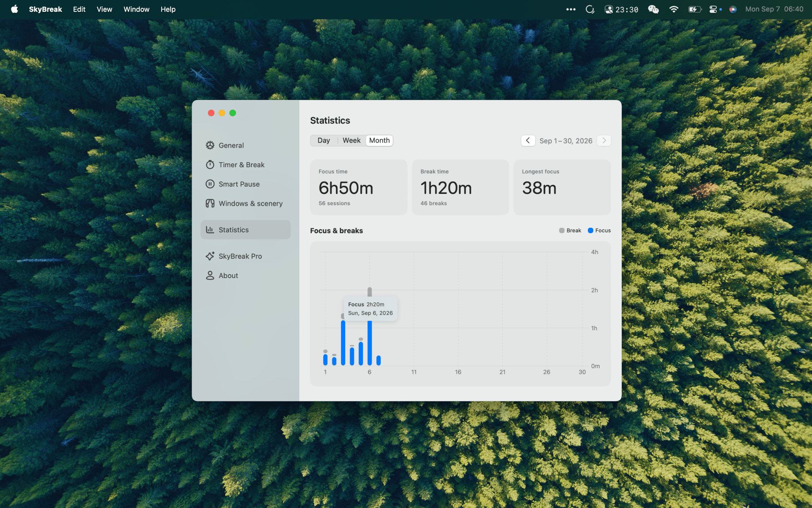Open the Edit menu
Image resolution: width=812 pixels, height=508 pixels.
tap(79, 9)
